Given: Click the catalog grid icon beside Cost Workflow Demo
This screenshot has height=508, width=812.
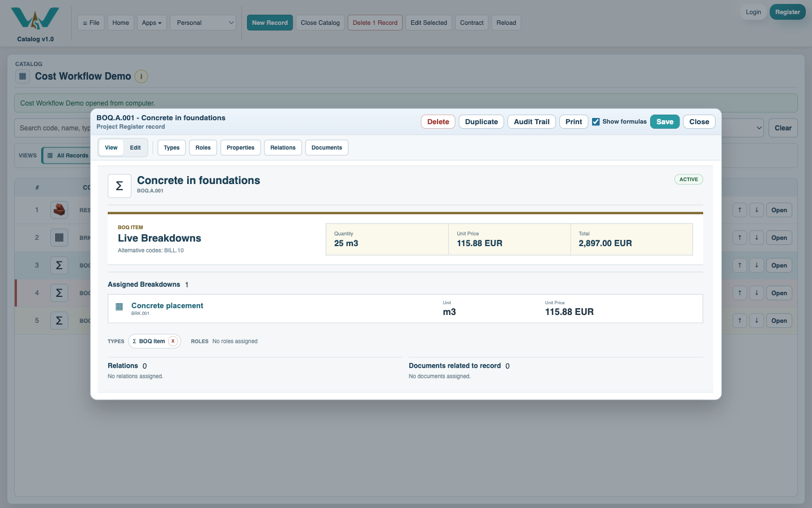Looking at the screenshot, I should pos(23,76).
